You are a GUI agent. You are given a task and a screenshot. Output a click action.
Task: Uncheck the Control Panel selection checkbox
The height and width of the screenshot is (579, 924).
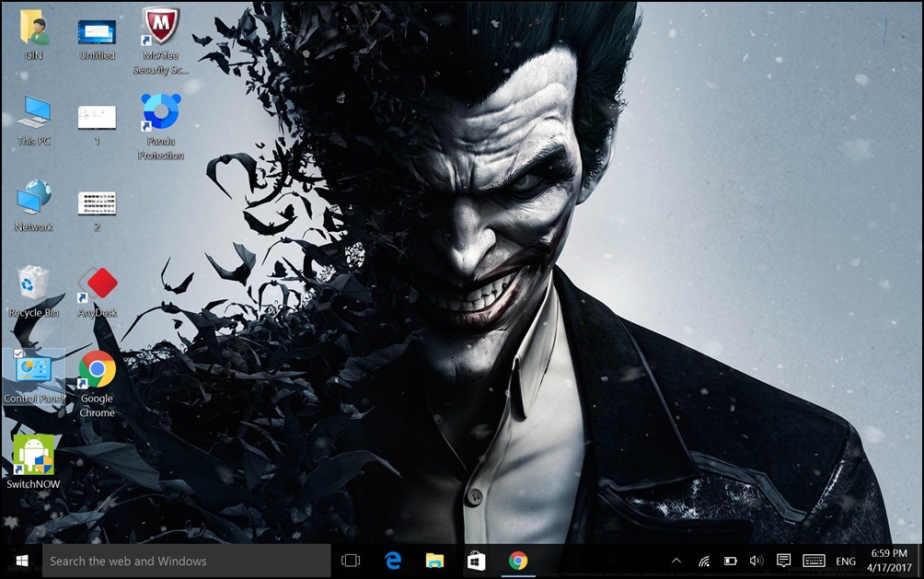pyautogui.click(x=17, y=353)
